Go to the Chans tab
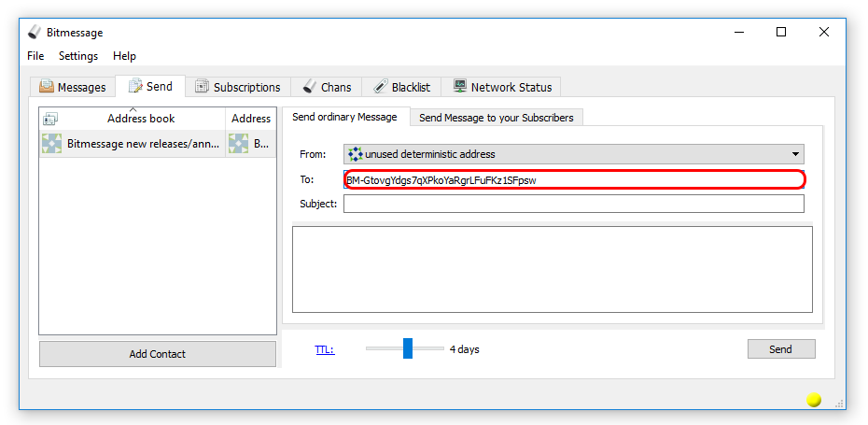 pos(327,87)
